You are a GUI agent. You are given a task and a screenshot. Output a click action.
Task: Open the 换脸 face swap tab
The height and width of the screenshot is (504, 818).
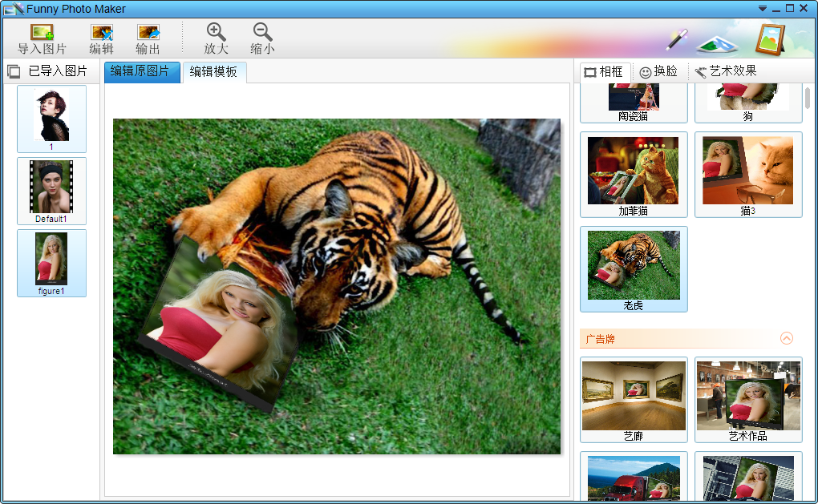659,72
